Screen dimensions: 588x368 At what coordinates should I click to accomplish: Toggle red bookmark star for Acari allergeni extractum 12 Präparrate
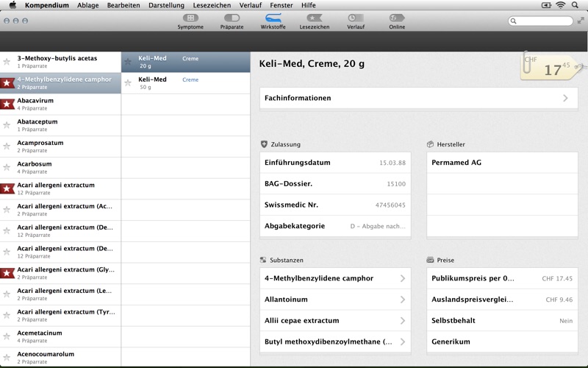[x=7, y=188]
